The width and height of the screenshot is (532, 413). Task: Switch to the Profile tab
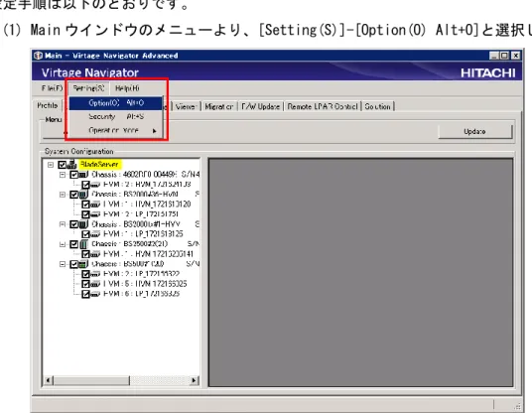pos(48,105)
